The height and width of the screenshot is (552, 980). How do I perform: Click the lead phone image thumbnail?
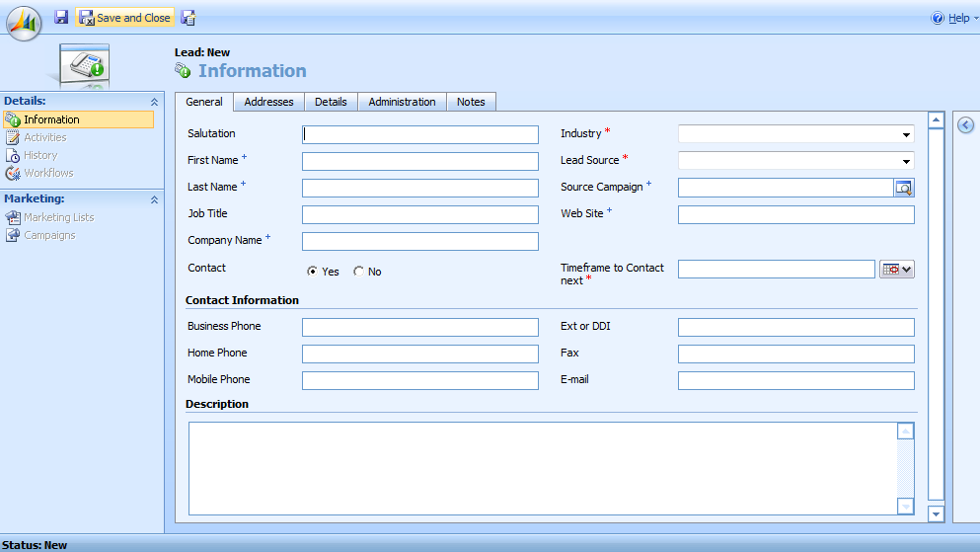84,65
